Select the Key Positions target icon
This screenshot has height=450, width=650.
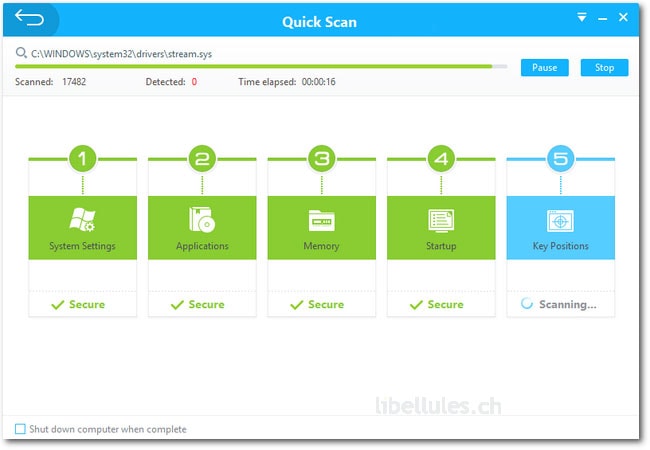(560, 220)
